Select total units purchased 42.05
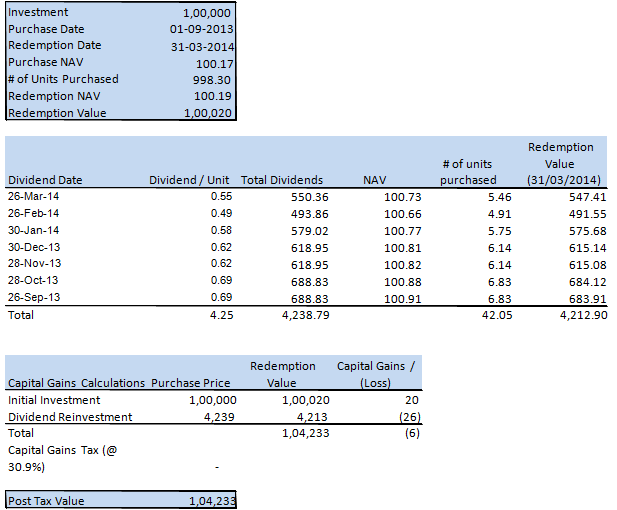 (x=497, y=315)
